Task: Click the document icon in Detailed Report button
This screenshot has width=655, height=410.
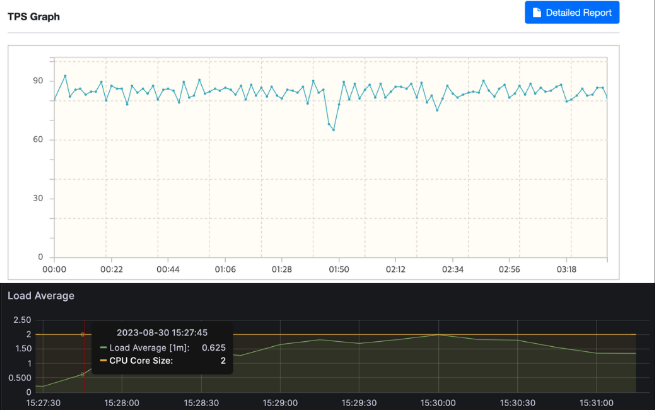Action: pos(537,13)
